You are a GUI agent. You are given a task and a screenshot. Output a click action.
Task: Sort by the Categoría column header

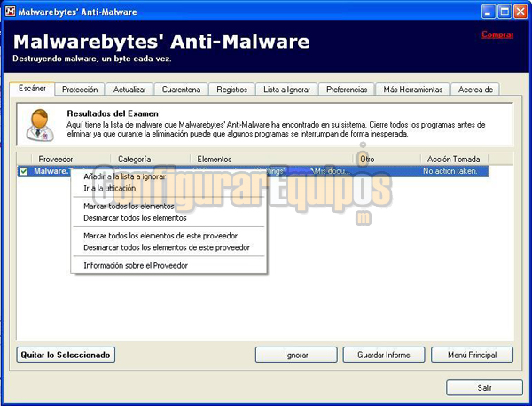tap(151, 159)
